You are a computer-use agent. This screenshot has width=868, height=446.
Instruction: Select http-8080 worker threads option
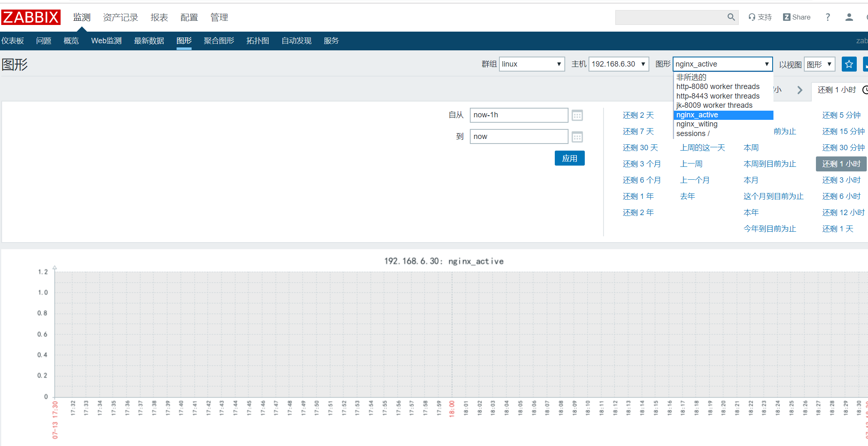(x=723, y=87)
